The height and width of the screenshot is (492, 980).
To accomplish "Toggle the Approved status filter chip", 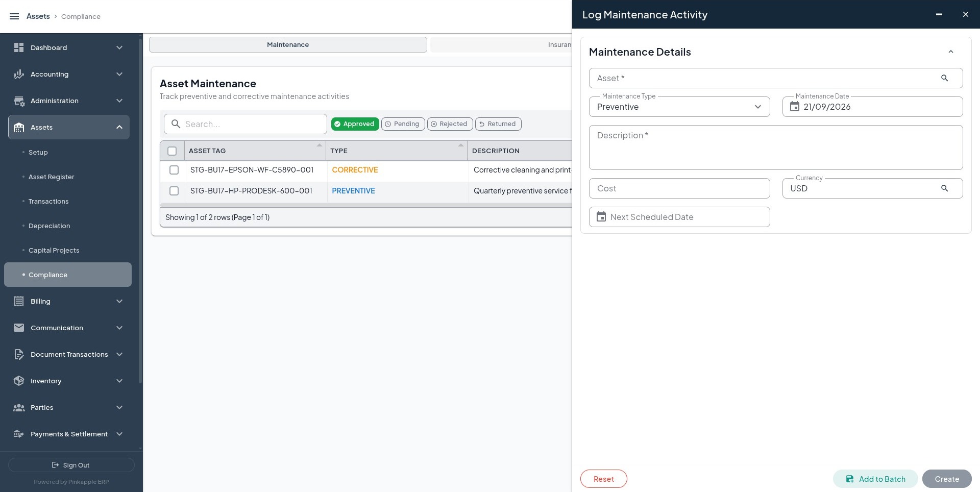I will pos(355,124).
